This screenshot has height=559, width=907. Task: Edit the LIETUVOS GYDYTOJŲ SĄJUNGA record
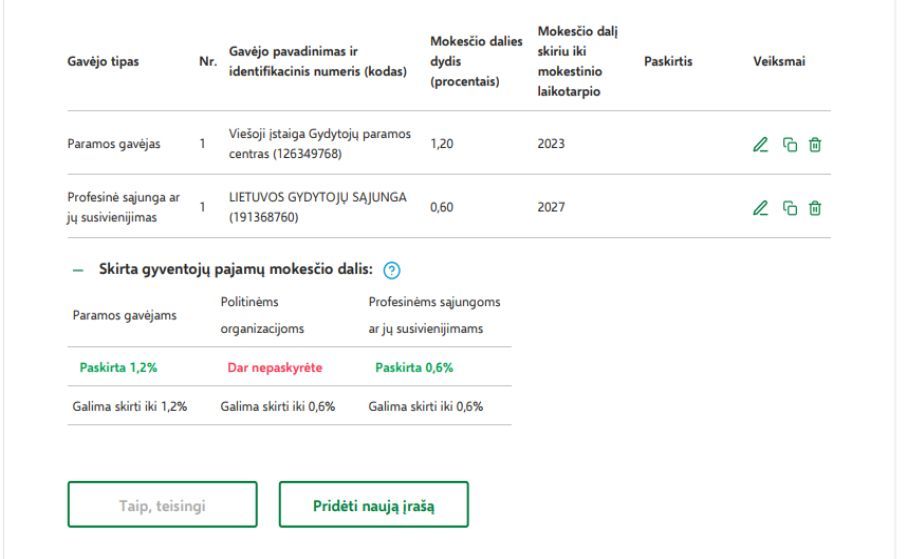[760, 208]
